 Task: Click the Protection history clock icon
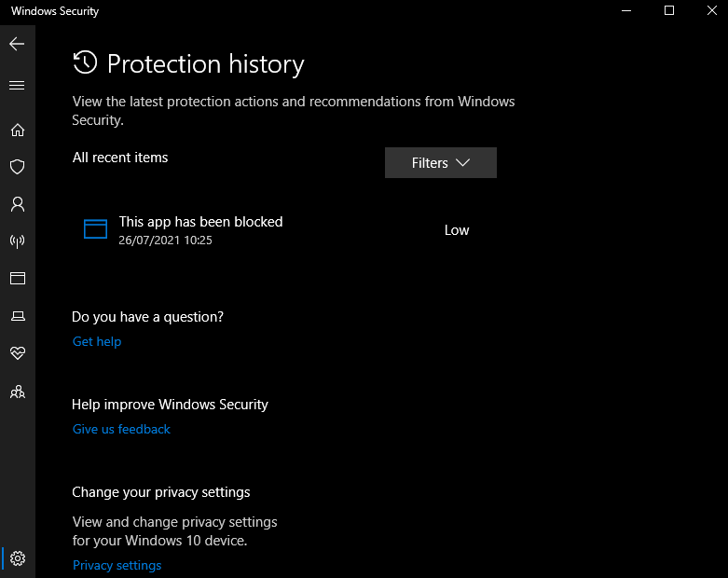85,62
